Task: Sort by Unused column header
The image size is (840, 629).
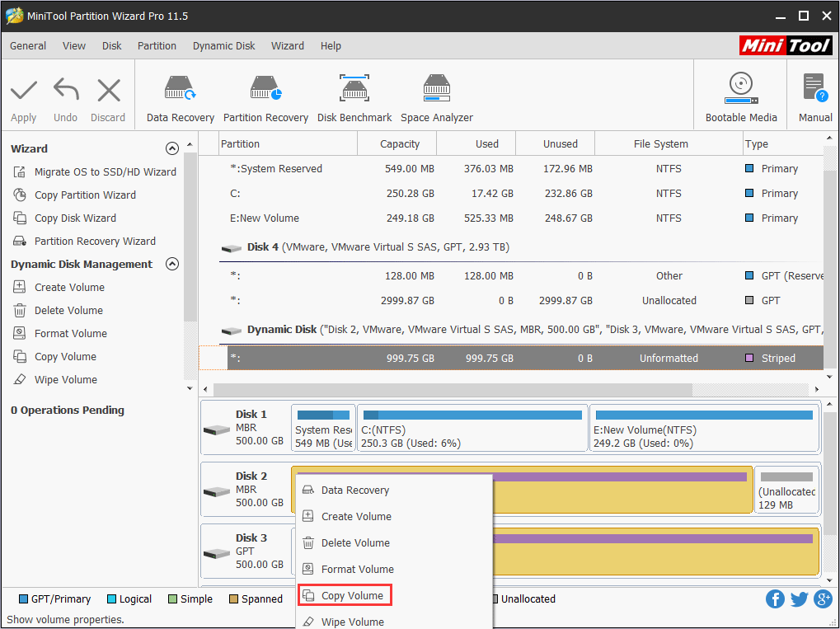Action: pyautogui.click(x=555, y=143)
